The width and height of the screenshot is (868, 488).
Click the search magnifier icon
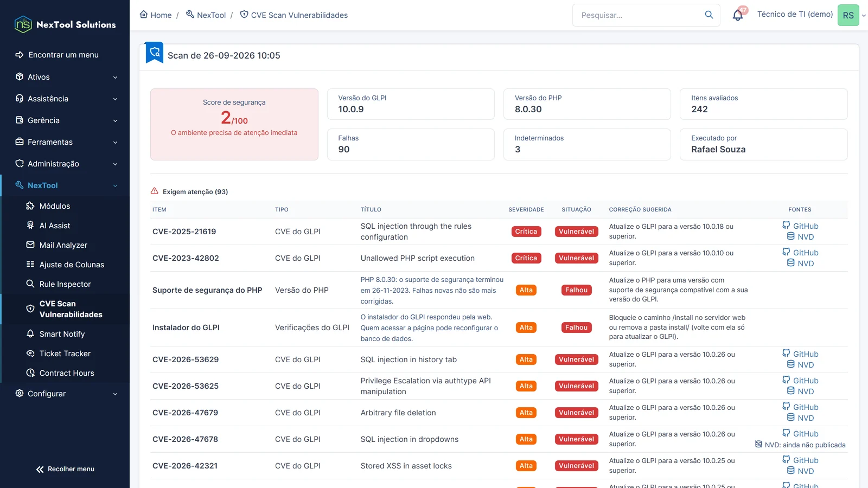click(709, 15)
